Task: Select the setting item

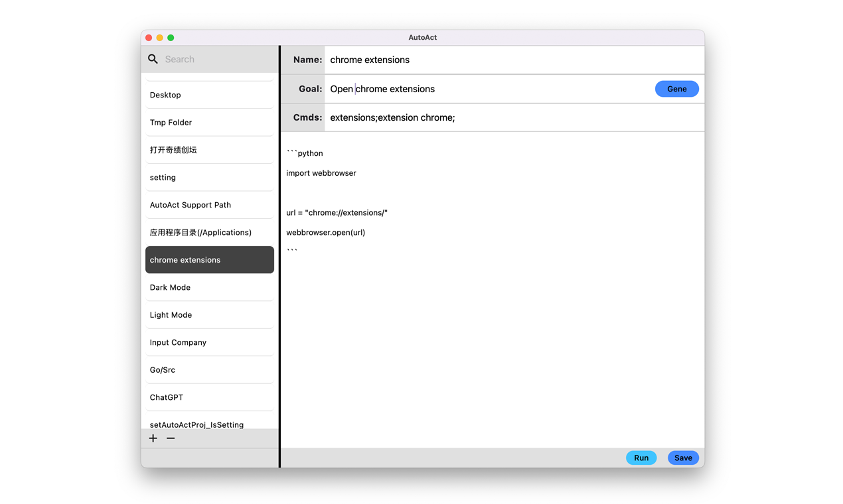Action: click(210, 177)
